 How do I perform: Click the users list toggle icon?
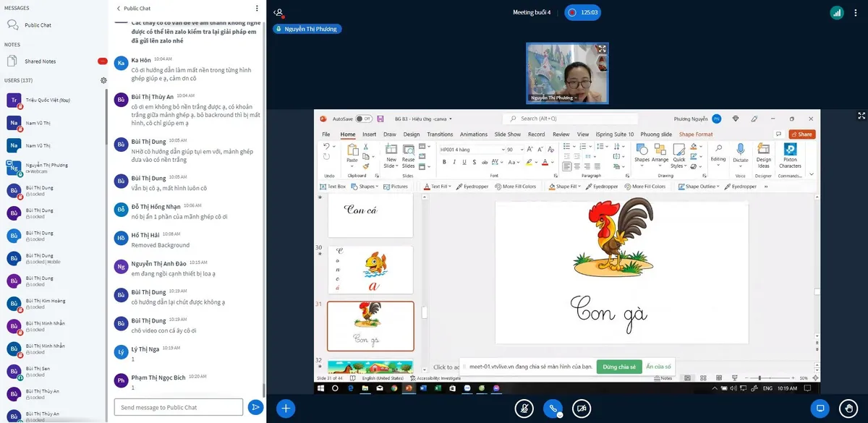278,12
